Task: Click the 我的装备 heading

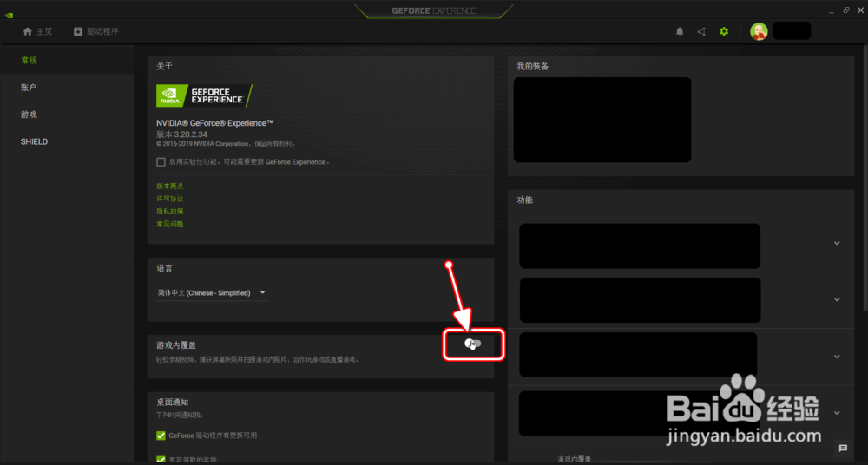Action: pyautogui.click(x=533, y=67)
